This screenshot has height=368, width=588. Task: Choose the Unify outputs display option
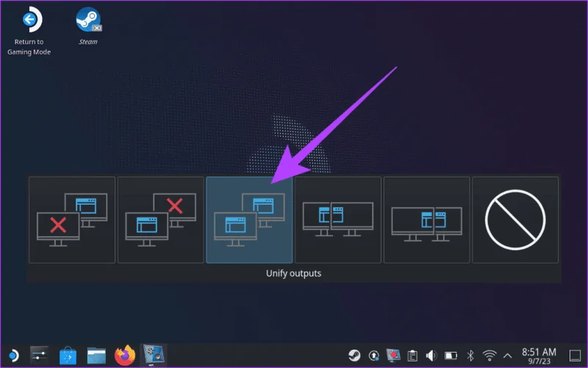tap(249, 220)
